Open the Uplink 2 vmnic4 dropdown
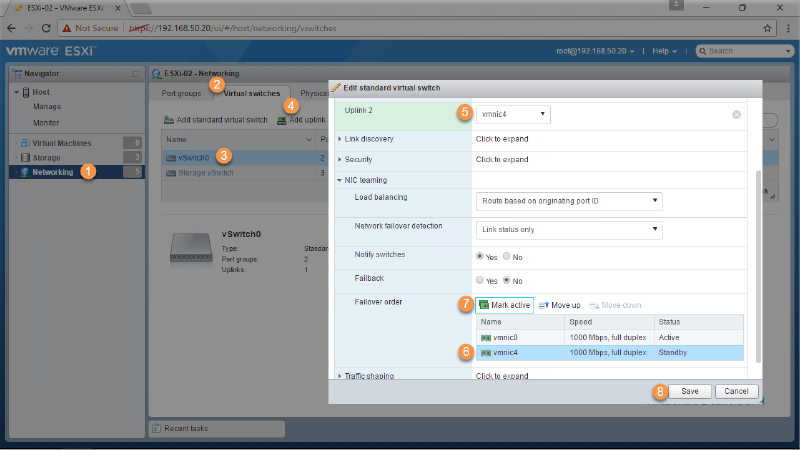This screenshot has width=800, height=450. click(513, 114)
